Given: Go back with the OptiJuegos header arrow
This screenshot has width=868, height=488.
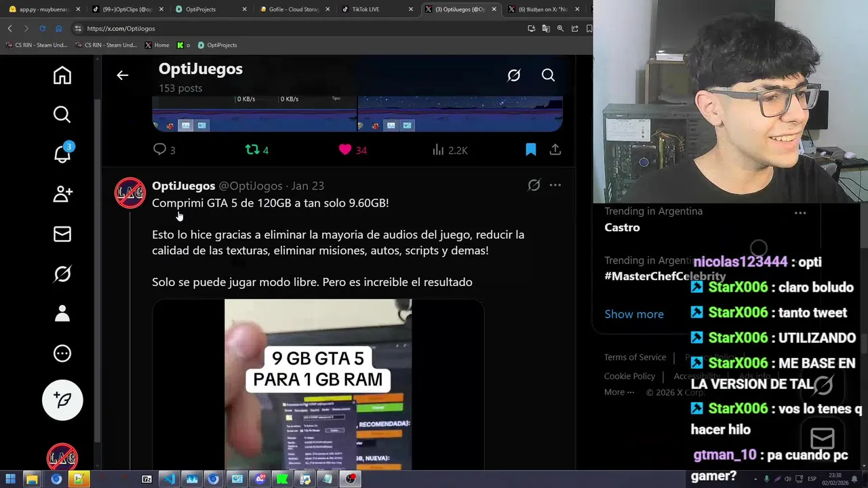Looking at the screenshot, I should coord(122,75).
